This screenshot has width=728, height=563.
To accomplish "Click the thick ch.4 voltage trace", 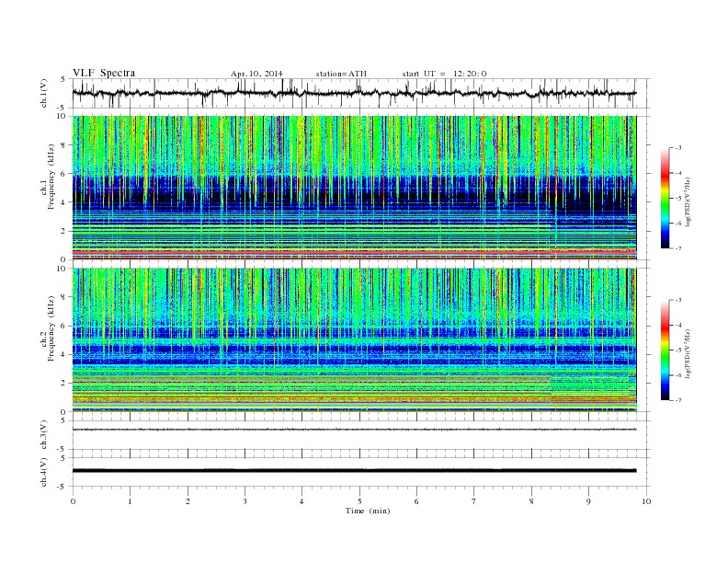I will click(x=354, y=471).
